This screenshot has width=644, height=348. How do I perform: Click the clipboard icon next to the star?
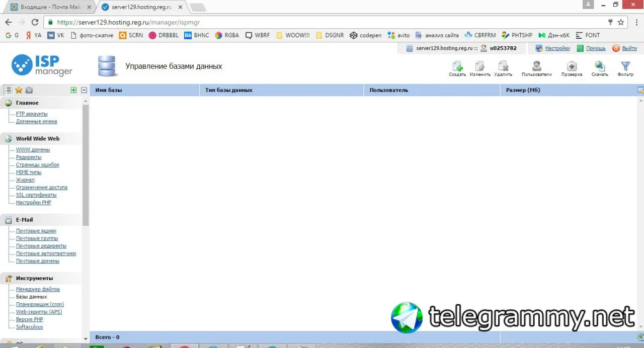[29, 90]
